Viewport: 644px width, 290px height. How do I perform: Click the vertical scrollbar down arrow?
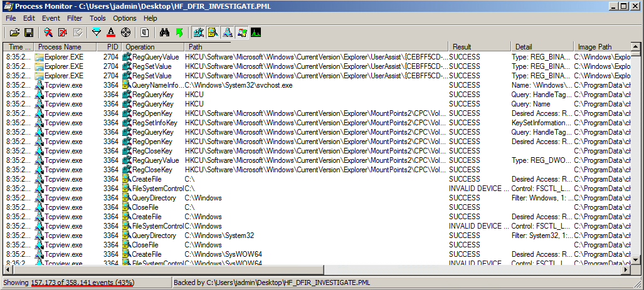(636, 260)
